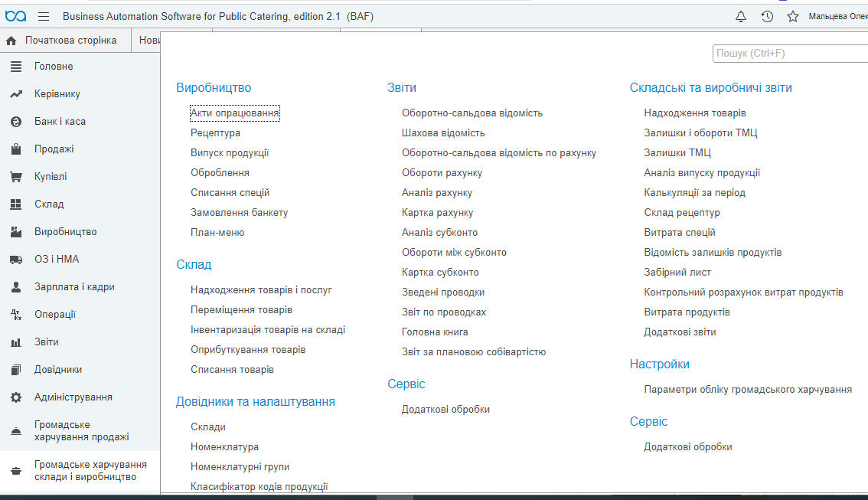This screenshot has height=500, width=868.
Task: Click the Банк і каса coin icon
Action: pyautogui.click(x=16, y=122)
